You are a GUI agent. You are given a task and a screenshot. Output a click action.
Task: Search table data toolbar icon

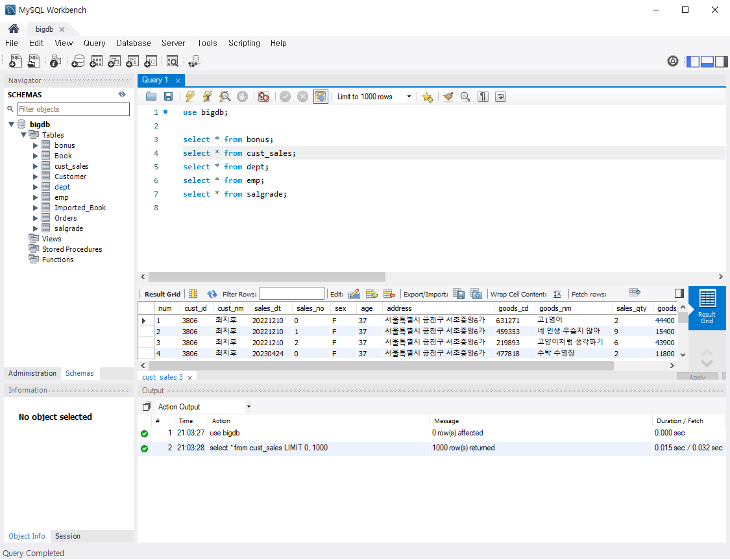click(172, 61)
